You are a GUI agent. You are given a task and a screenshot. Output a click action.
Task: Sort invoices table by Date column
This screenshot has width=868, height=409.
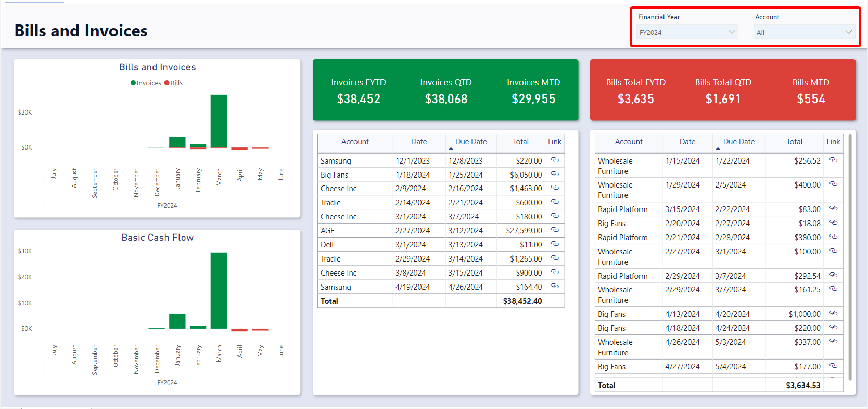point(419,142)
